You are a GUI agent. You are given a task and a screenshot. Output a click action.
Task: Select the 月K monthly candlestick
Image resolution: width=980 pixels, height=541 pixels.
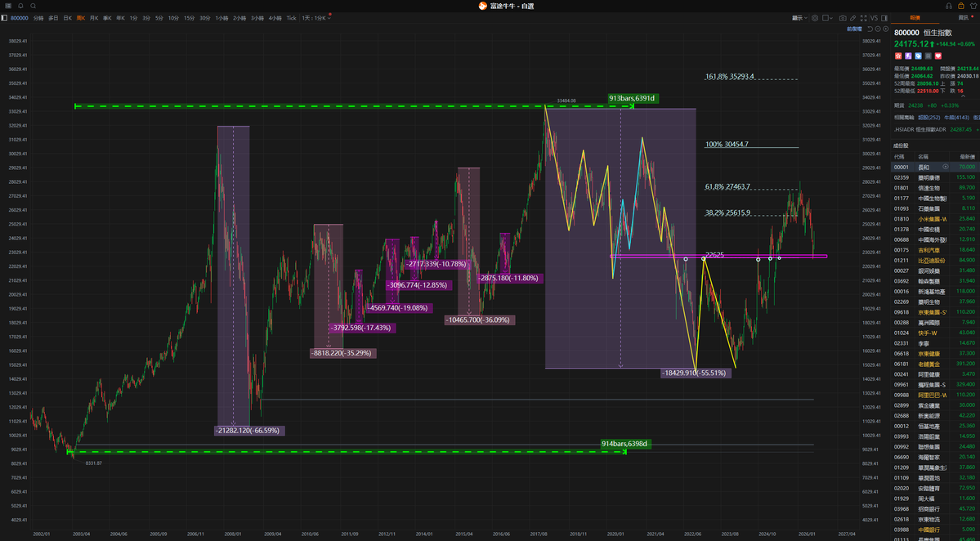[x=94, y=18]
